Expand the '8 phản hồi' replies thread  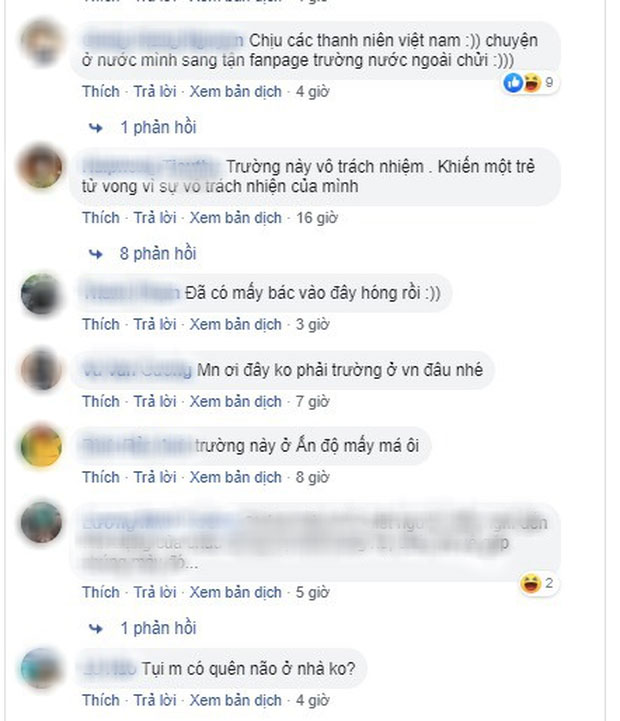pyautogui.click(x=158, y=253)
